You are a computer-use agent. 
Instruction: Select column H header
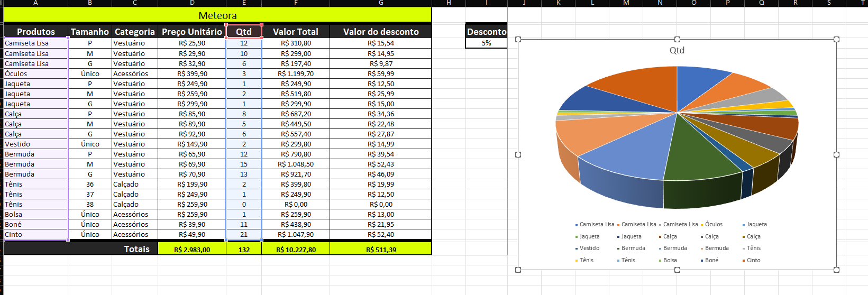[449, 3]
